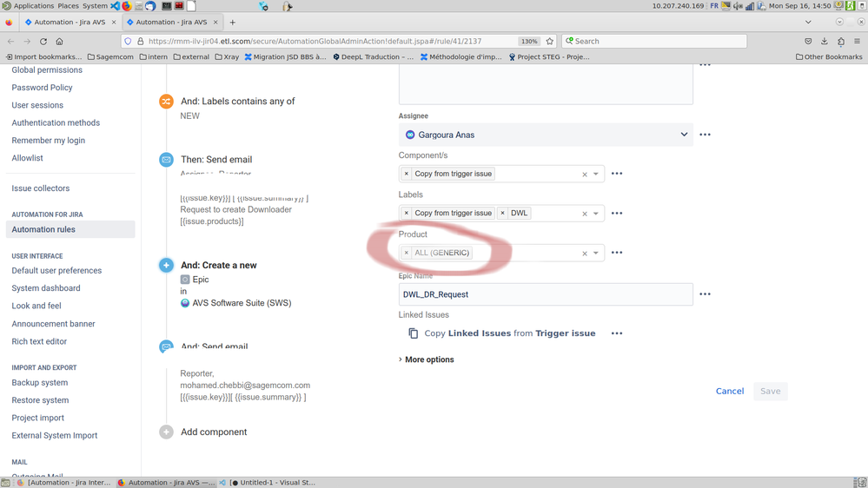Open System dashboard settings
The image size is (868, 488).
click(x=46, y=288)
